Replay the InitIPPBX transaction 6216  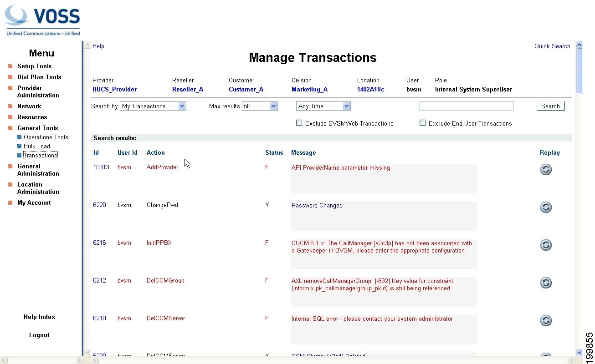click(546, 245)
